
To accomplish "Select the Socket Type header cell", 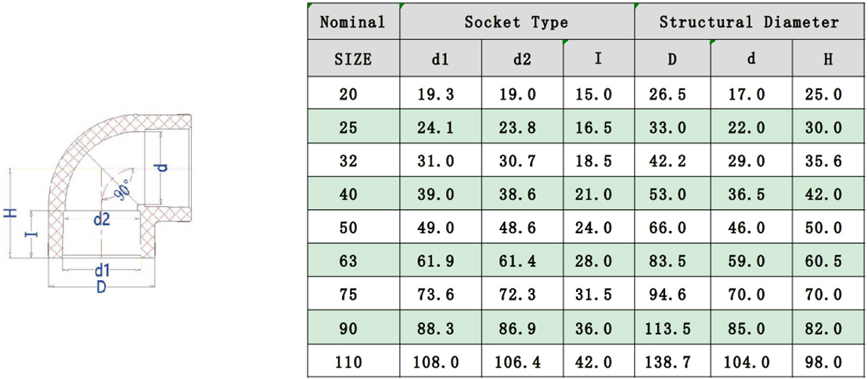I will pos(516,22).
